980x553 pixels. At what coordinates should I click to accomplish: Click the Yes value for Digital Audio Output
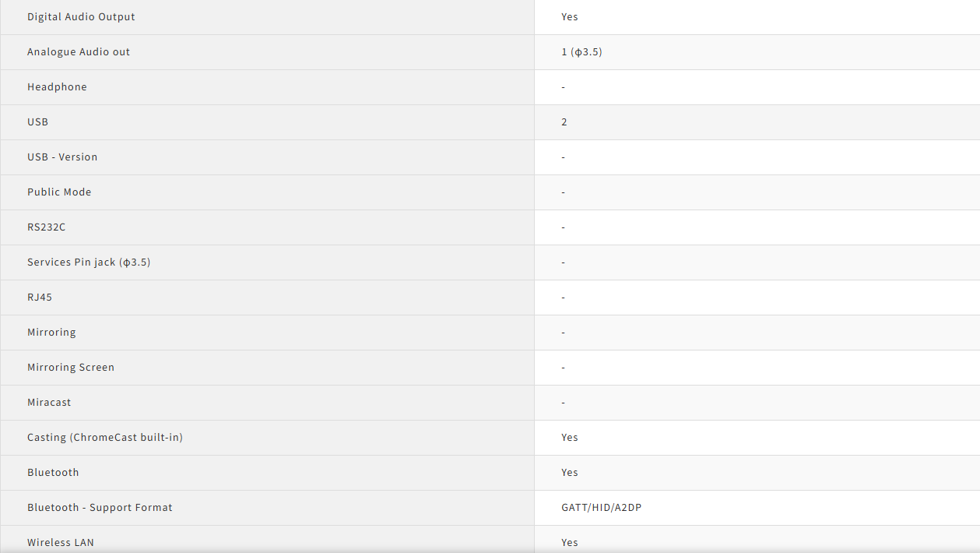point(570,17)
